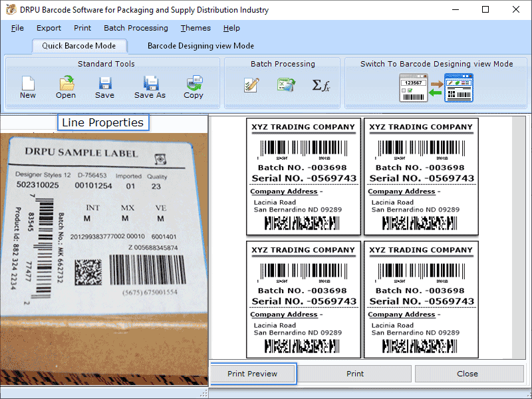The height and width of the screenshot is (399, 532).
Task: Click the Print Preview button
Action: coord(252,373)
